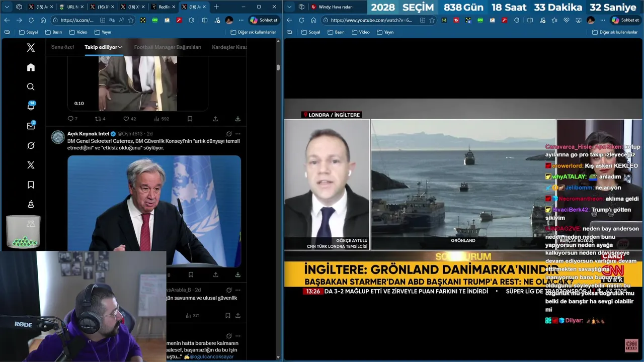
Task: Click Sohbet et Copilot button in YouTube window
Action: coord(625,20)
